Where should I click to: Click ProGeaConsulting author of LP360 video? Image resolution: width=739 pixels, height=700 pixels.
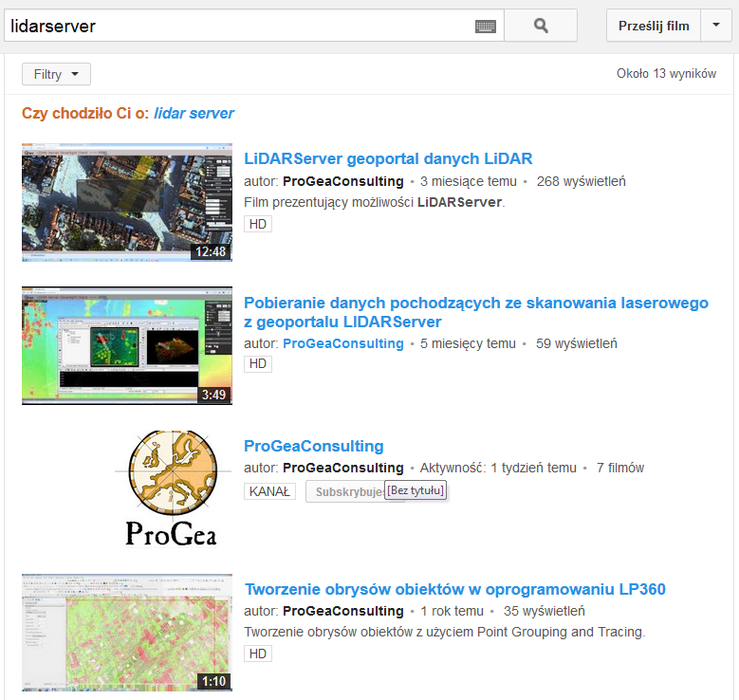(x=343, y=612)
